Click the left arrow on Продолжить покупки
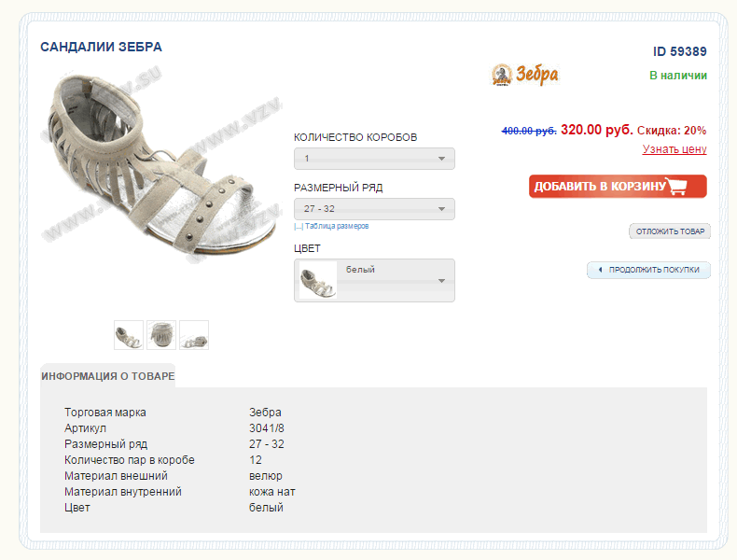The width and height of the screenshot is (737, 560). [x=600, y=271]
